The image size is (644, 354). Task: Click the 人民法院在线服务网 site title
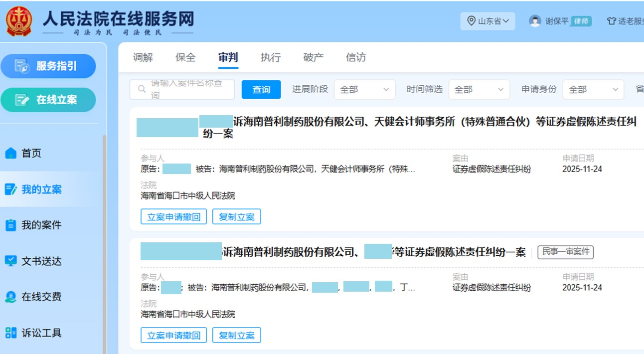point(118,19)
